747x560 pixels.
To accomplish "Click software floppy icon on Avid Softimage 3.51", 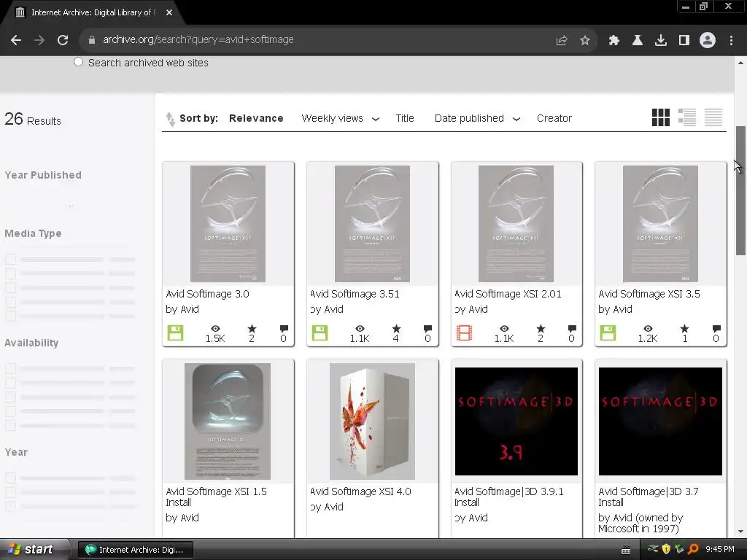I will pos(320,332).
